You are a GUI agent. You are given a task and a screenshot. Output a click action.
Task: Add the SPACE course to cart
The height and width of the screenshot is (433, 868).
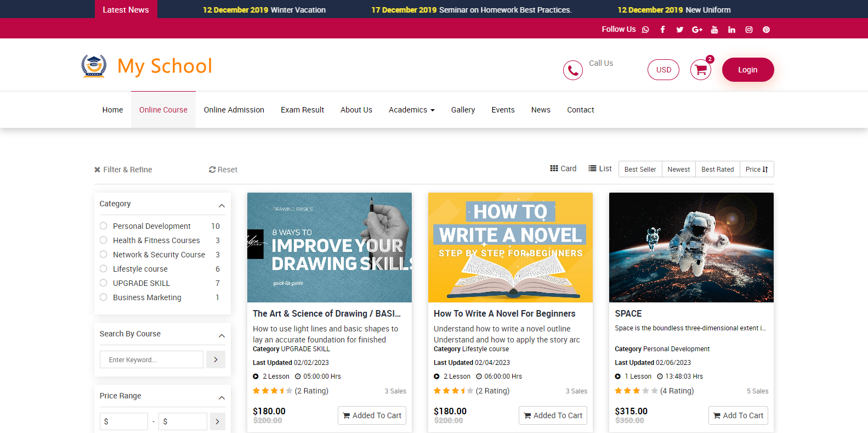coord(737,415)
